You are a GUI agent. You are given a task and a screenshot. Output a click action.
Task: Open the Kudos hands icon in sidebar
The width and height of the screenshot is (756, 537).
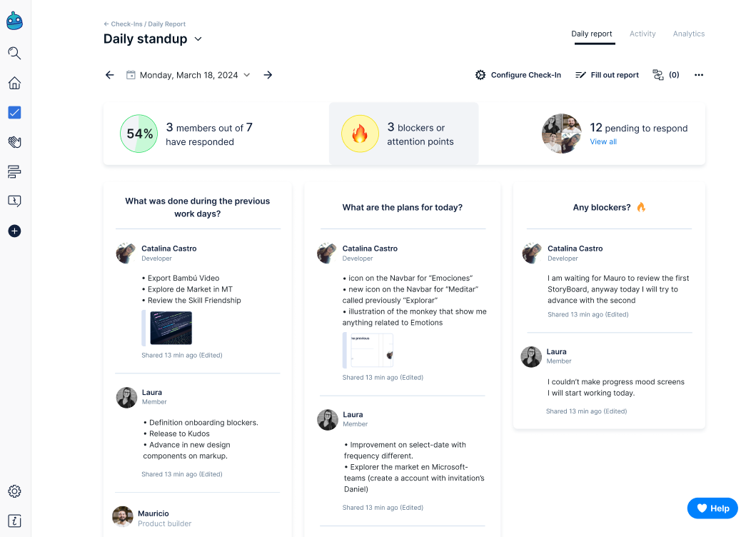(x=14, y=142)
